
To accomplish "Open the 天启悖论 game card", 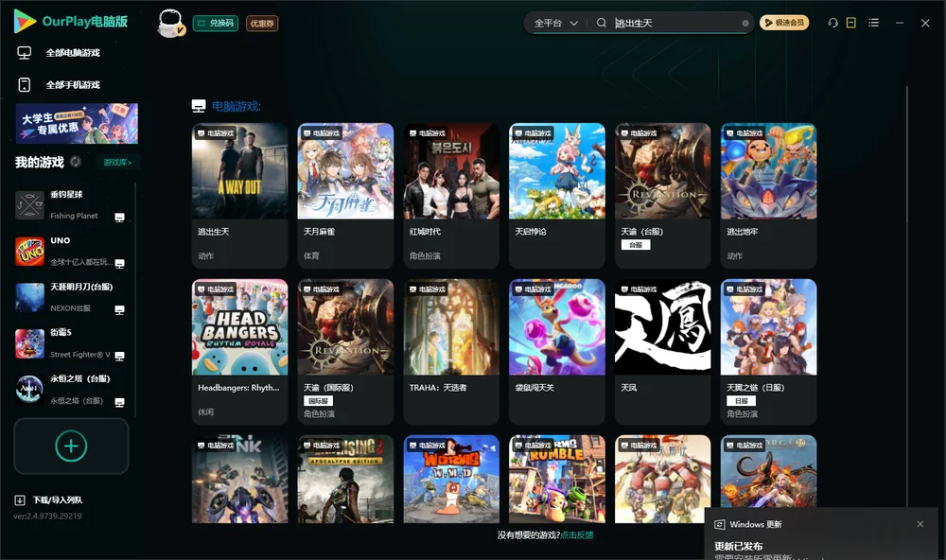I will pos(557,196).
